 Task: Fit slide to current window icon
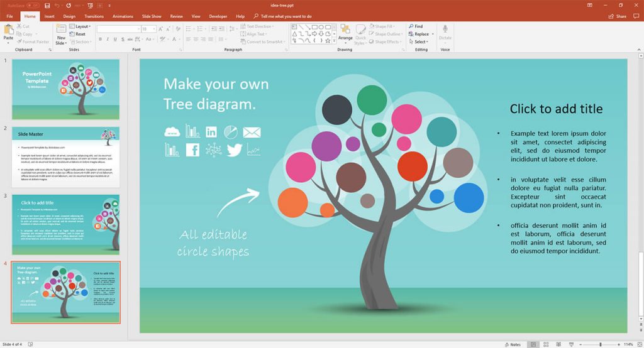[x=638, y=344]
